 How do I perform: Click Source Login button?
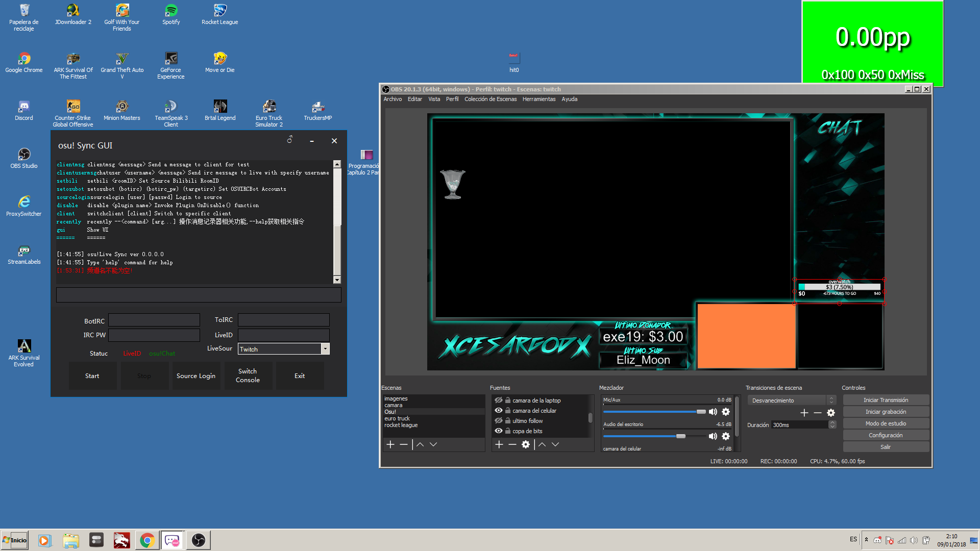(196, 376)
